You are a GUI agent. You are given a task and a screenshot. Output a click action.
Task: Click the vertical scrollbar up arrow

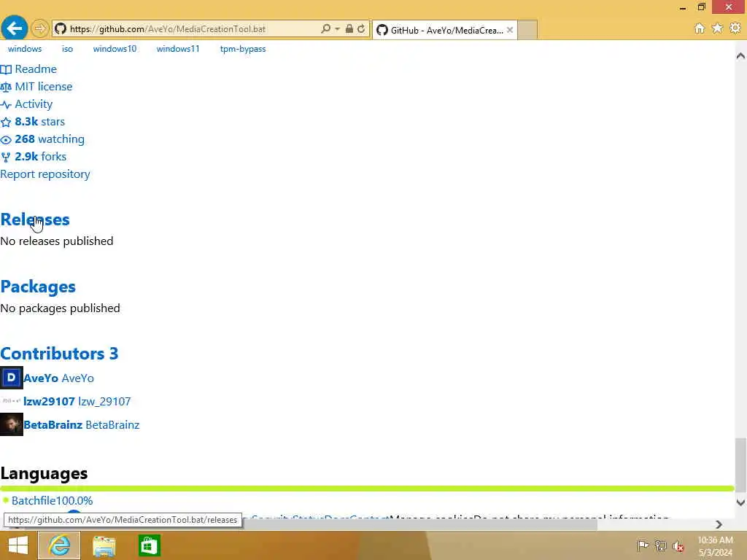(x=740, y=55)
